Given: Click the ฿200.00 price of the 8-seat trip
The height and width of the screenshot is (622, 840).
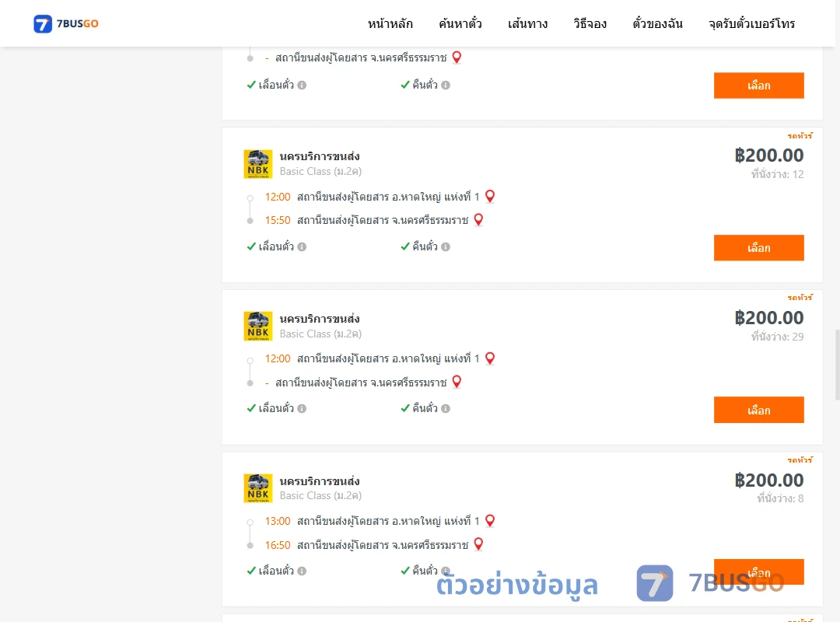Looking at the screenshot, I should (768, 480).
